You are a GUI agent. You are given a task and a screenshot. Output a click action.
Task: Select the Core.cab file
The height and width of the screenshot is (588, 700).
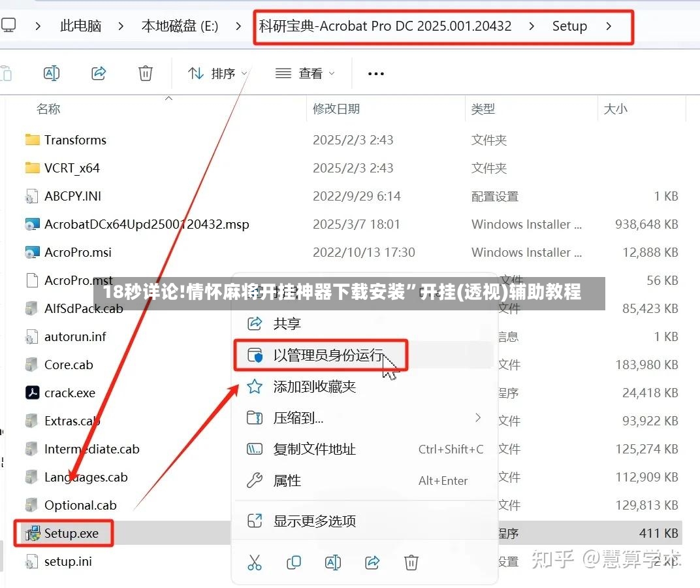(x=69, y=365)
